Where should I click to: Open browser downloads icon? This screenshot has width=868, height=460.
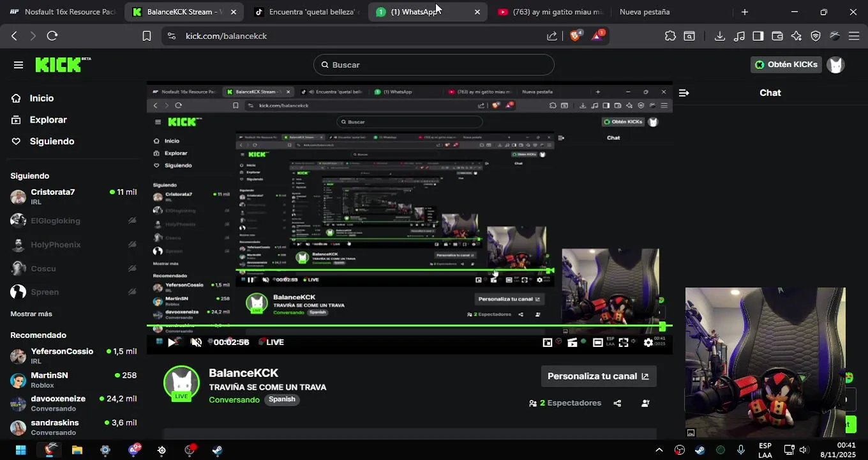(x=720, y=36)
